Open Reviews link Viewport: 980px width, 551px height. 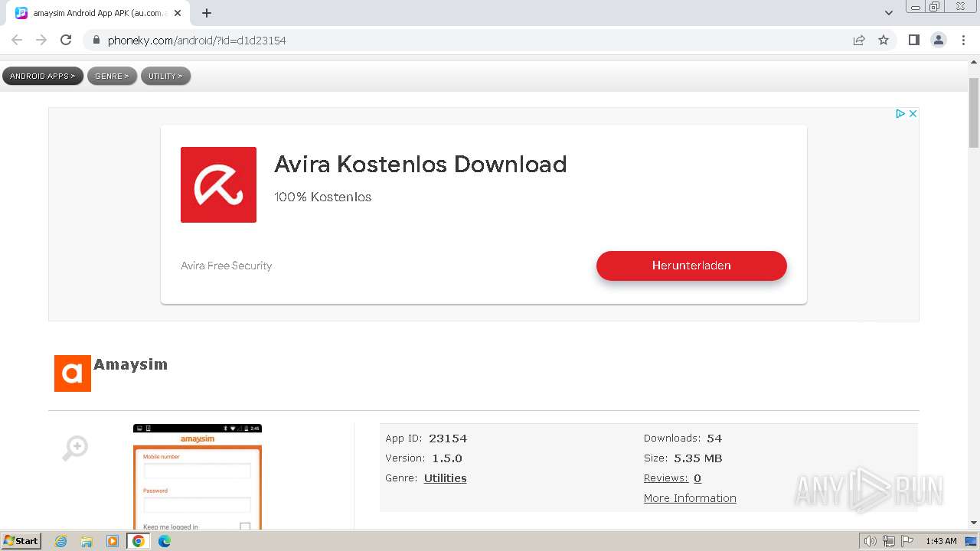pyautogui.click(x=665, y=478)
